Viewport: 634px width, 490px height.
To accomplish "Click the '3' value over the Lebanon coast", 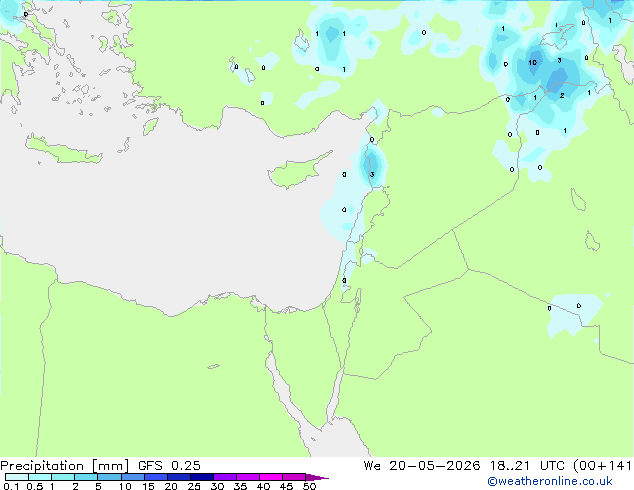I will pyautogui.click(x=372, y=174).
